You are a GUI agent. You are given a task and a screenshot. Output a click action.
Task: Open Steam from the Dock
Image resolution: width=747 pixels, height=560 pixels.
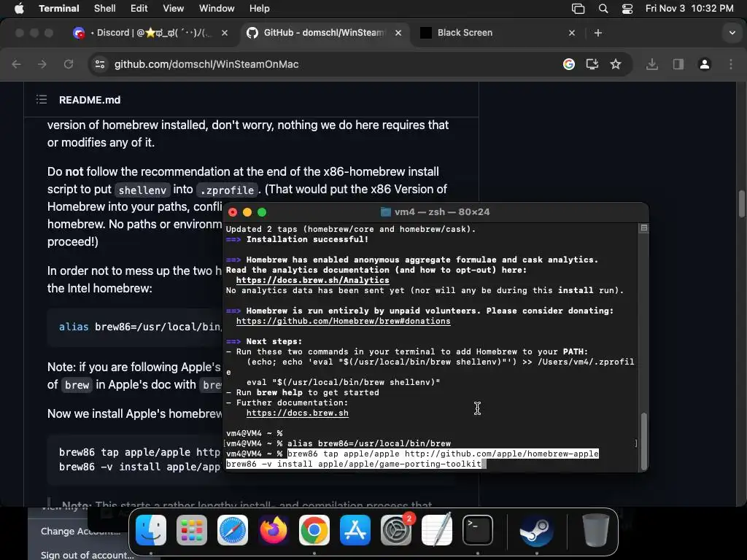pos(536,530)
